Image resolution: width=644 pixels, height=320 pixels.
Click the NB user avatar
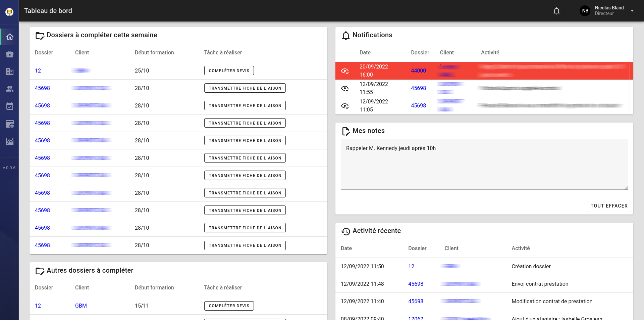click(585, 11)
